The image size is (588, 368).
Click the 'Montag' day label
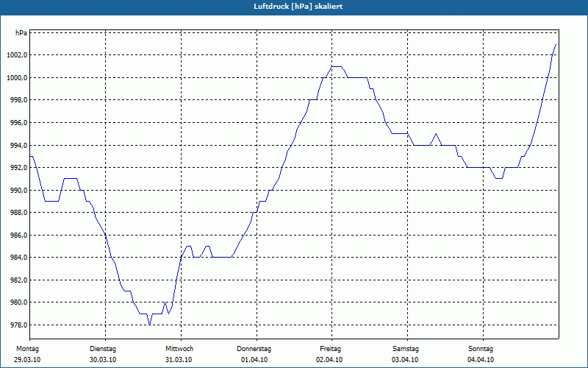coord(27,349)
